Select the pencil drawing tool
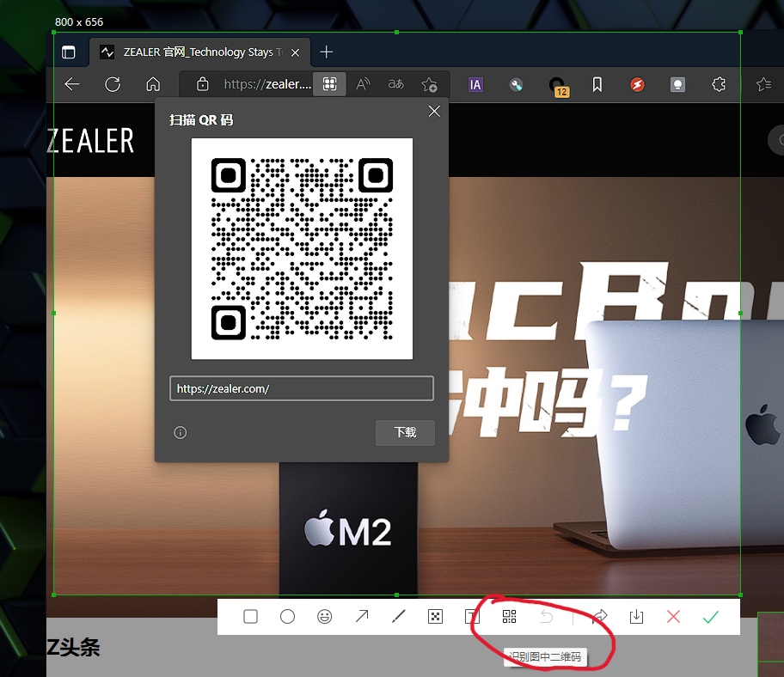Image resolution: width=784 pixels, height=677 pixels. coord(399,617)
